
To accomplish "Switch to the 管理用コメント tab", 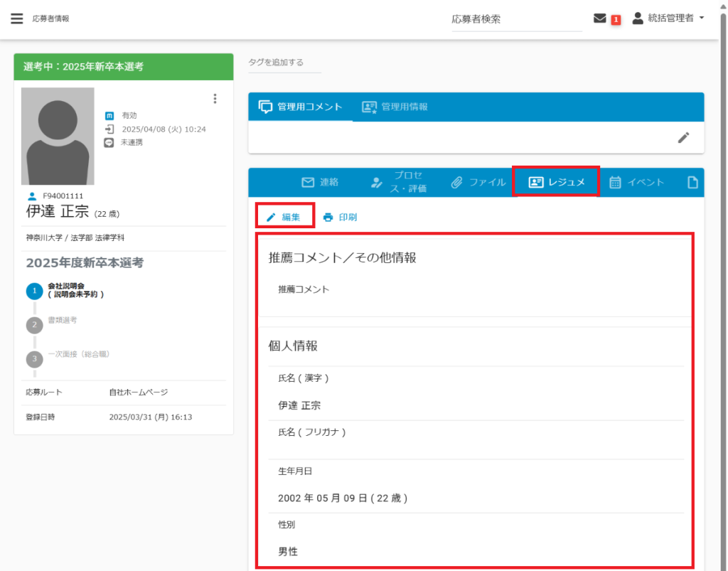I will click(300, 107).
